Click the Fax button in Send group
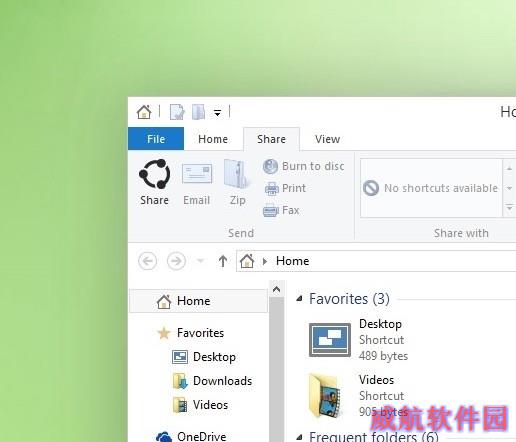Image resolution: width=516 pixels, height=442 pixels. 282,210
